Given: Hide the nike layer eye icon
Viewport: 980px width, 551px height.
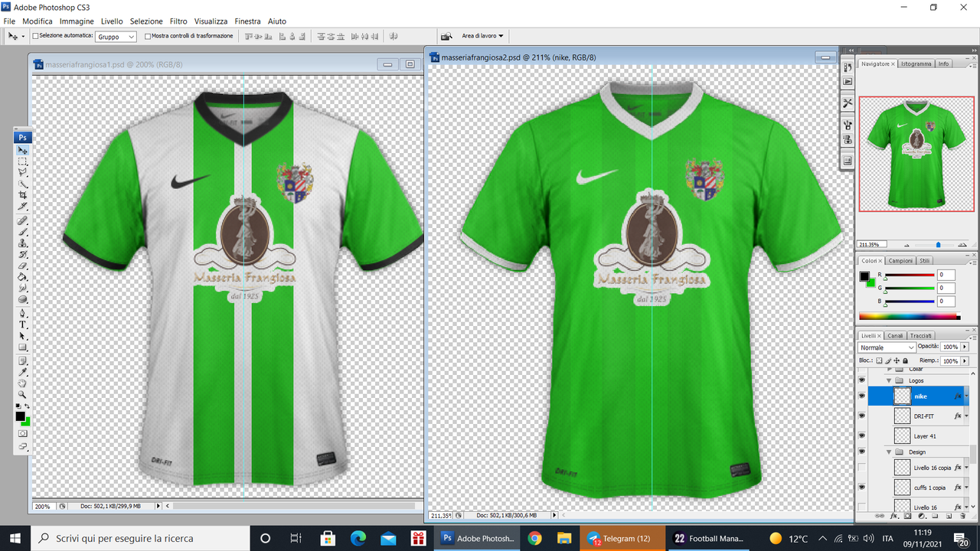Looking at the screenshot, I should 862,396.
